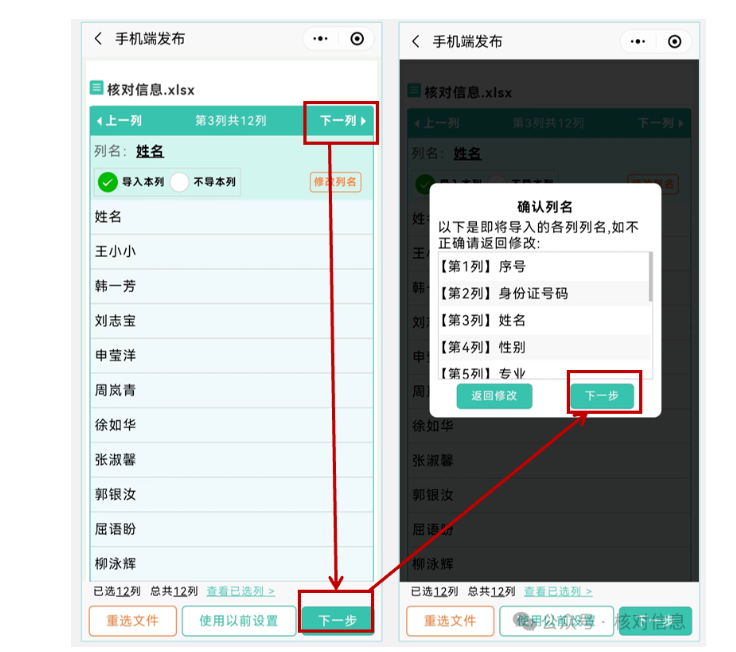736x652 pixels.
Task: Select the 导入本列 radio option on left phone
Action: [107, 182]
